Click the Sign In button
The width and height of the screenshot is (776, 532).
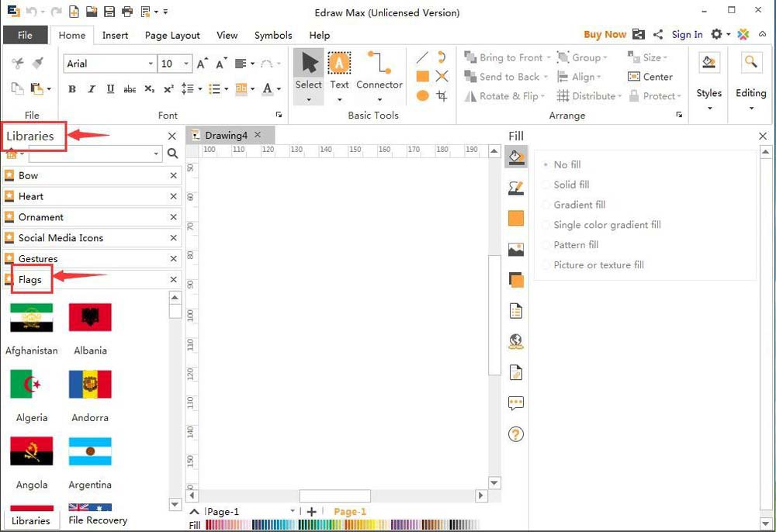coord(687,34)
